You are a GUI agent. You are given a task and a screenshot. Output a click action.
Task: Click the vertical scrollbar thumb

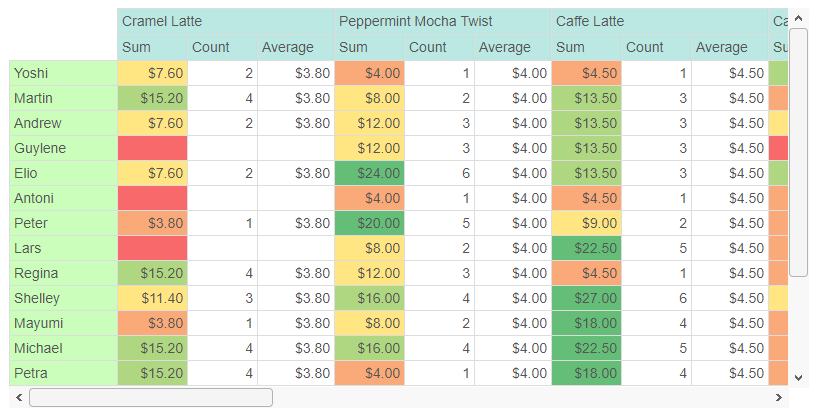(798, 152)
